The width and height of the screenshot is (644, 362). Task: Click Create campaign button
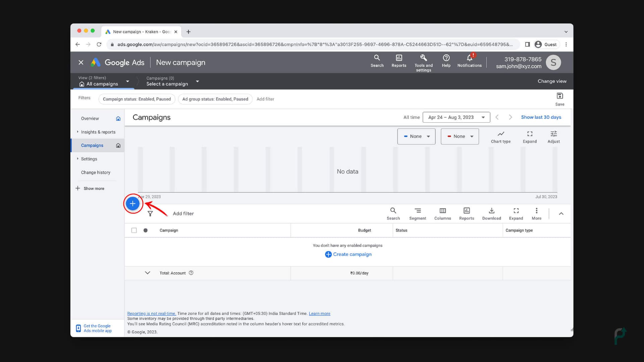pos(347,254)
